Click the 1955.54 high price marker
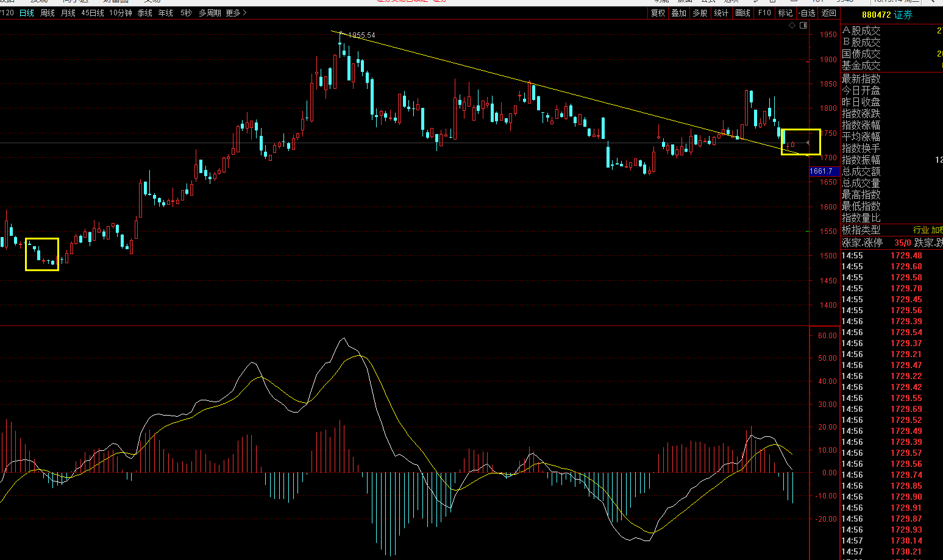Screen dimensions: 943x560 click(361, 35)
